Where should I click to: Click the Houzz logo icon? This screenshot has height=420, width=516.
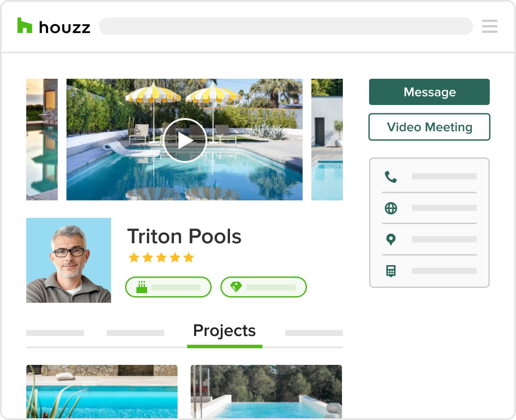coord(24,25)
